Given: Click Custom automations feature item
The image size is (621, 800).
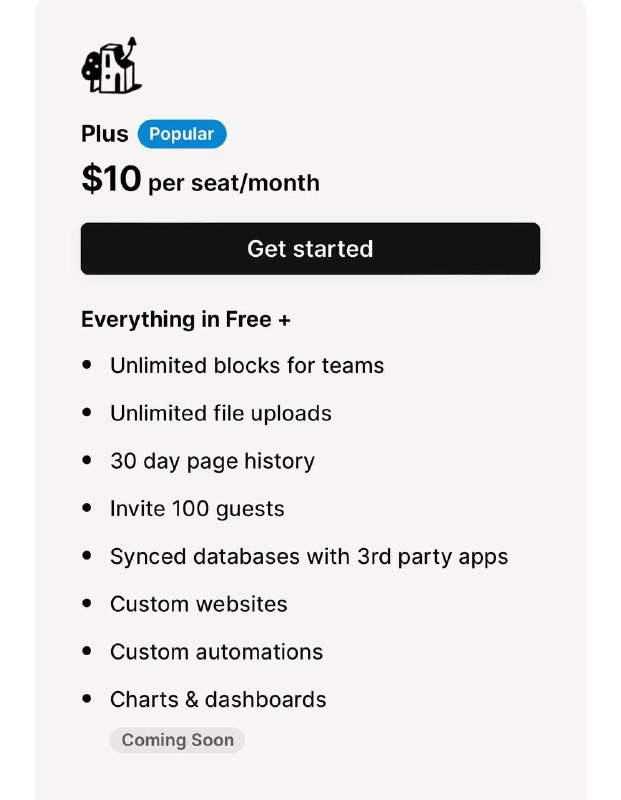Looking at the screenshot, I should coord(216,652).
